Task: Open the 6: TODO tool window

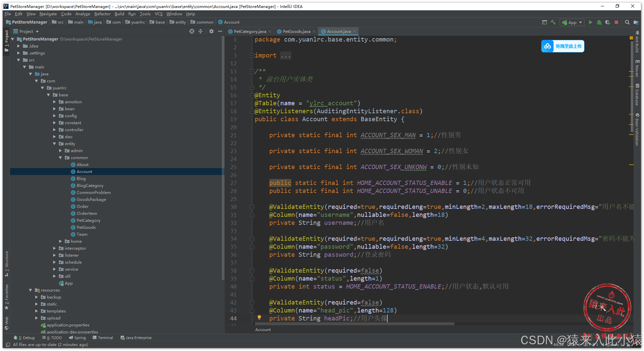Action: (52, 338)
